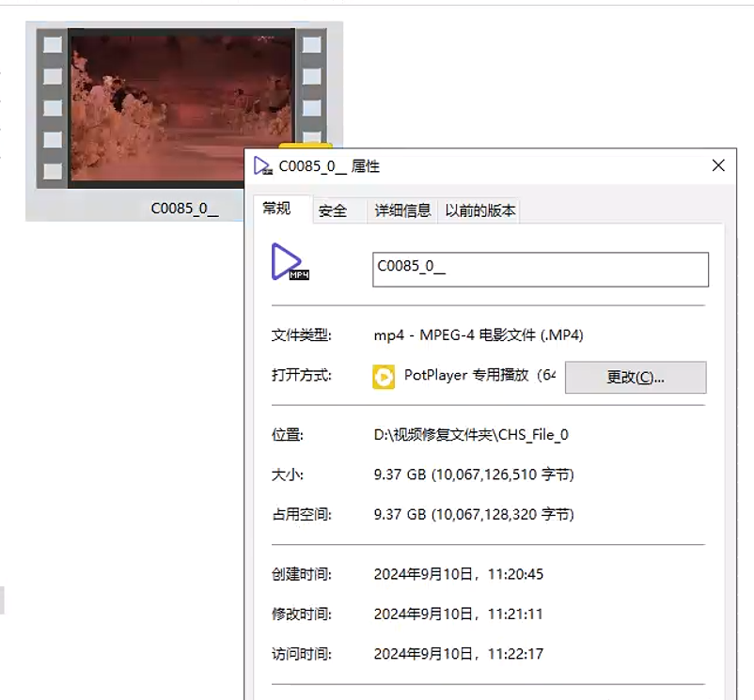Open the 以前的版本 tab
Viewport: 754px width, 700px height.
click(x=480, y=210)
